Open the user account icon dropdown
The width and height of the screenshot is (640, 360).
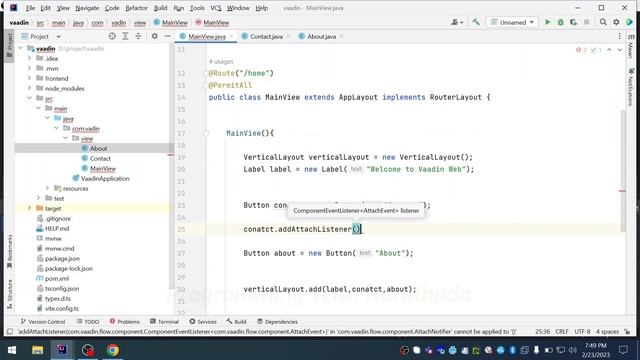pos(457,22)
